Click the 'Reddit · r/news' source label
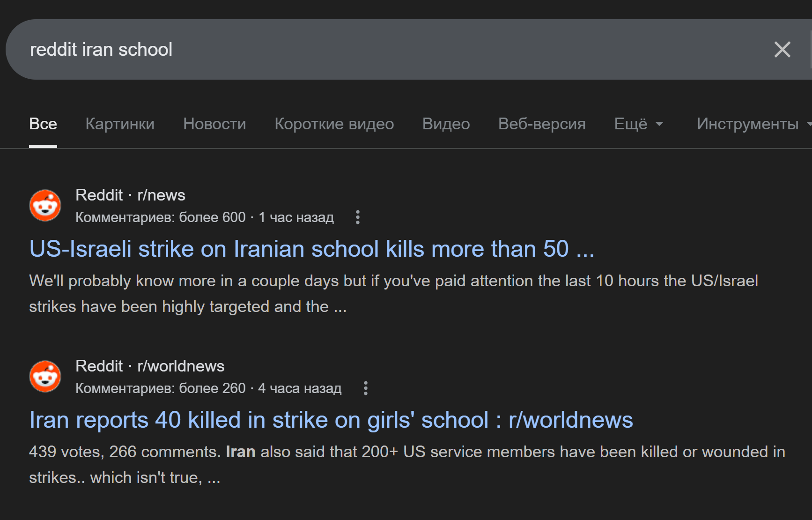Viewport: 812px width, 520px height. pos(130,195)
